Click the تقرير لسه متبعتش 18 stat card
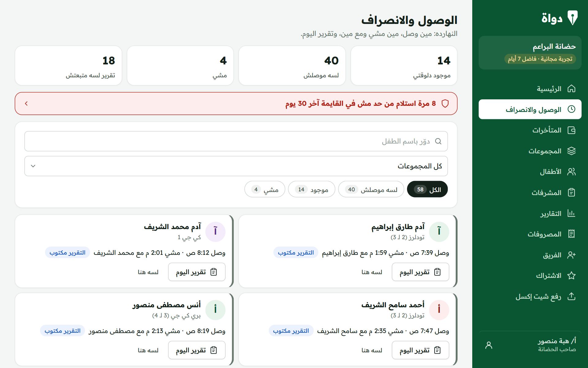This screenshot has height=368, width=588. (68, 66)
